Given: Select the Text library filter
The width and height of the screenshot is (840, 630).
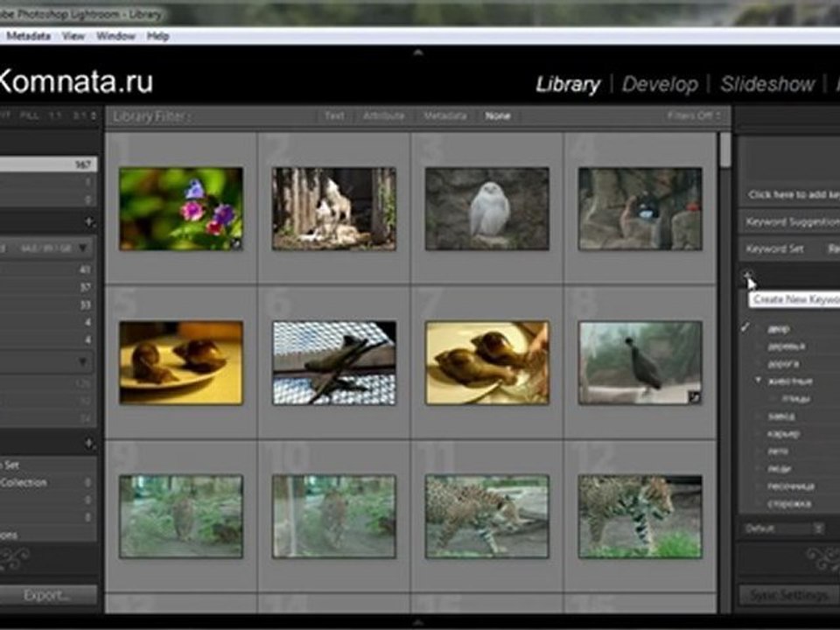Looking at the screenshot, I should [334, 115].
